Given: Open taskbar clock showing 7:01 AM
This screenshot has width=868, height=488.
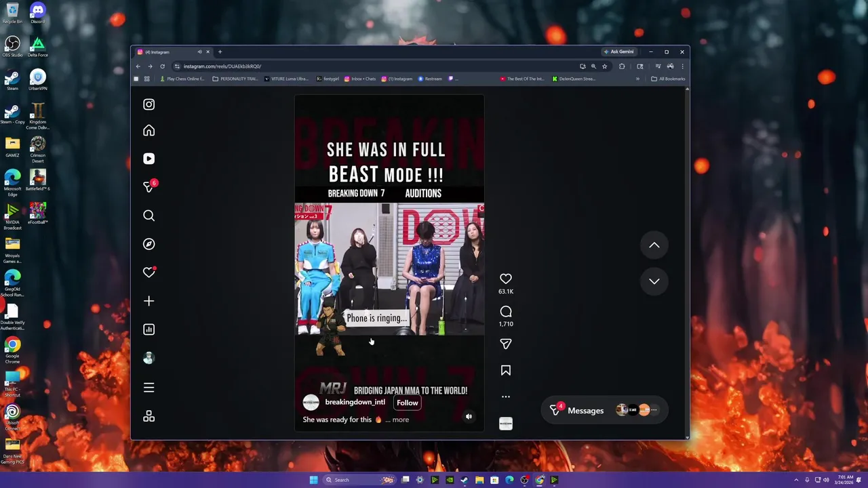Looking at the screenshot, I should [x=844, y=480].
